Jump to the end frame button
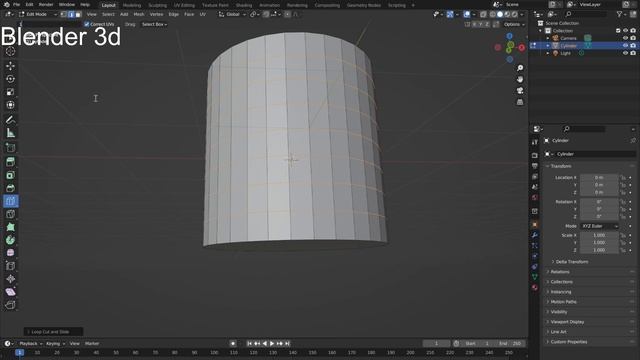 tap(287, 344)
